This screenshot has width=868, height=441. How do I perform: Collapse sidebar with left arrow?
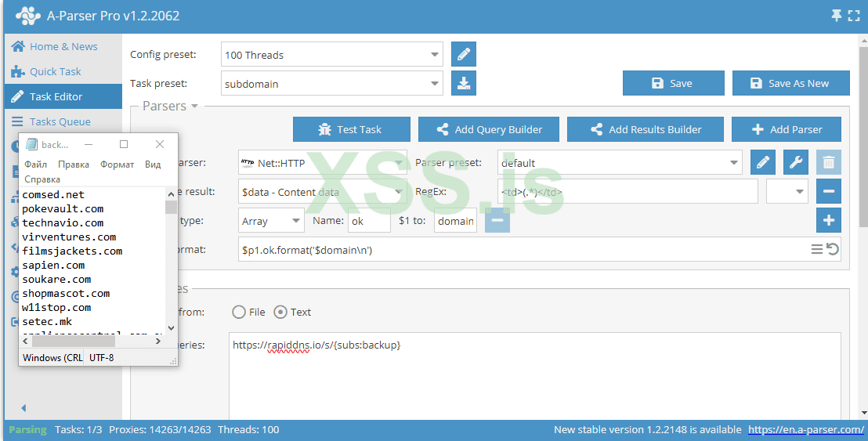(x=24, y=408)
